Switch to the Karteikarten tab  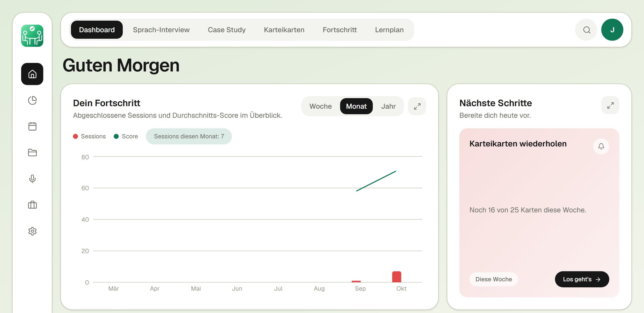click(284, 30)
